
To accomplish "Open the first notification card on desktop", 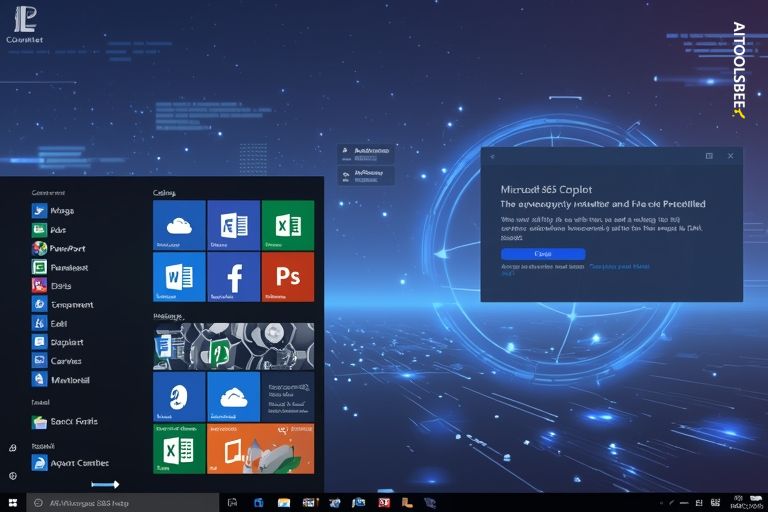I will (x=366, y=154).
